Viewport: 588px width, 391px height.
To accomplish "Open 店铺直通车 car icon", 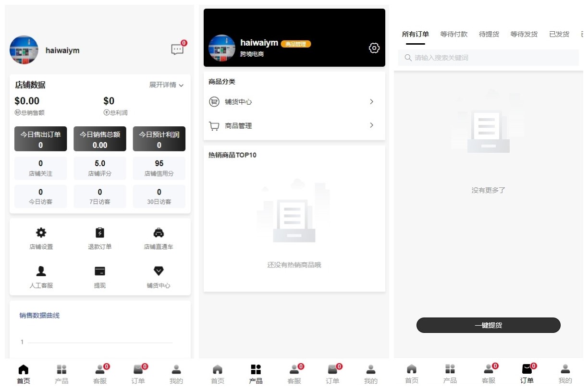I will [x=159, y=233].
